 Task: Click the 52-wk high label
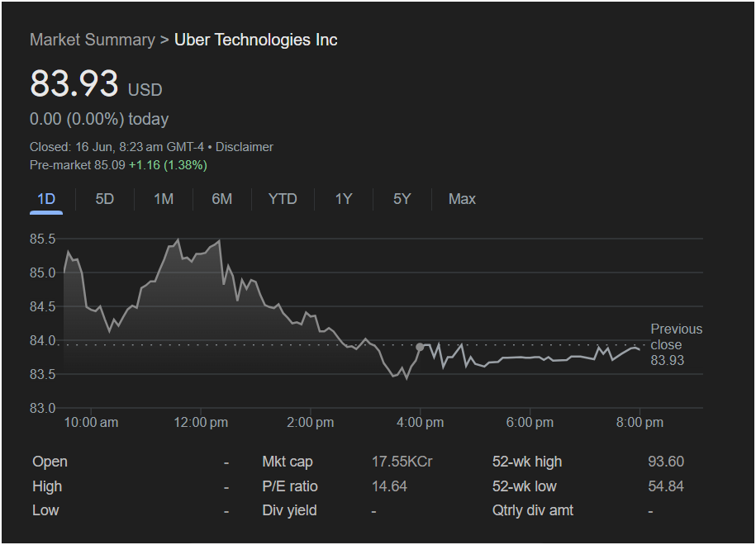(527, 462)
